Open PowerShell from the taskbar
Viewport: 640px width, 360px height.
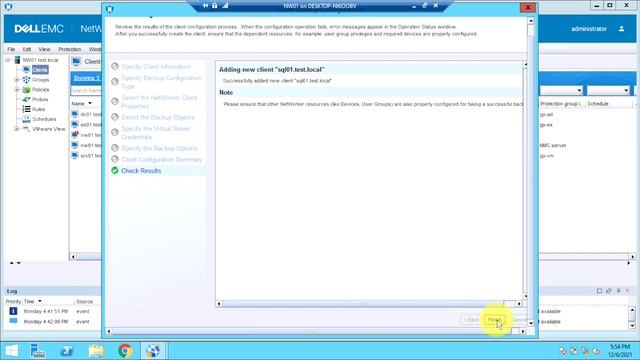point(67,351)
